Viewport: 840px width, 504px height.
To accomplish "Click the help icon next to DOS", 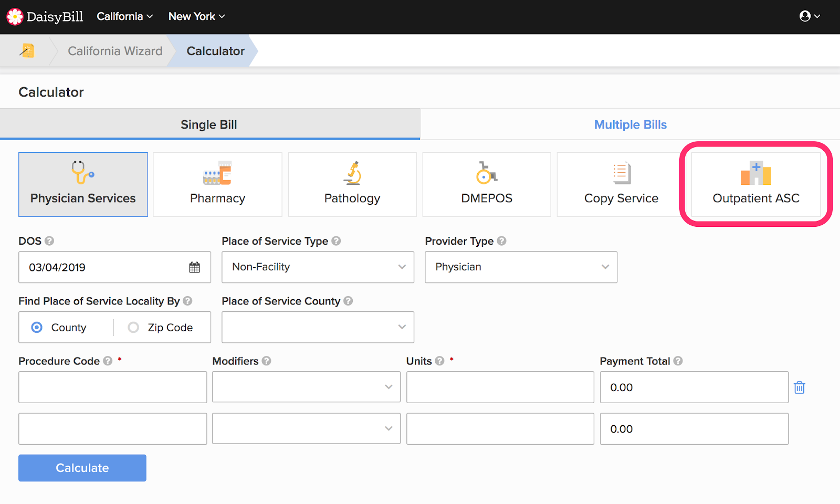I will [49, 241].
